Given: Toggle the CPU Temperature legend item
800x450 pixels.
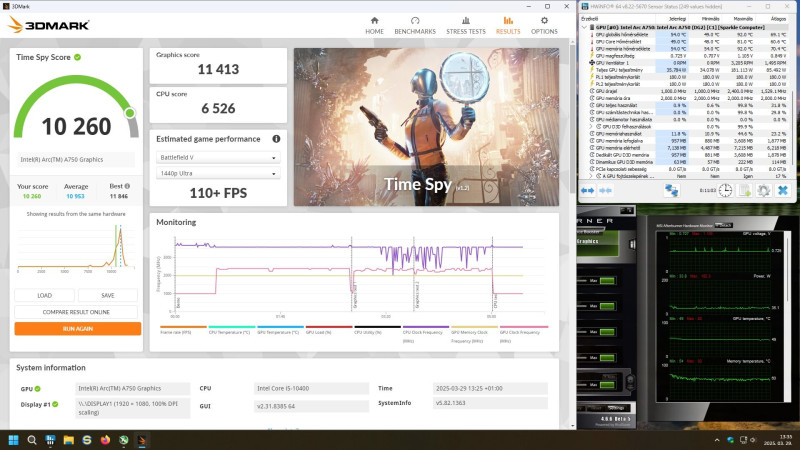Looking at the screenshot, I should (232, 330).
